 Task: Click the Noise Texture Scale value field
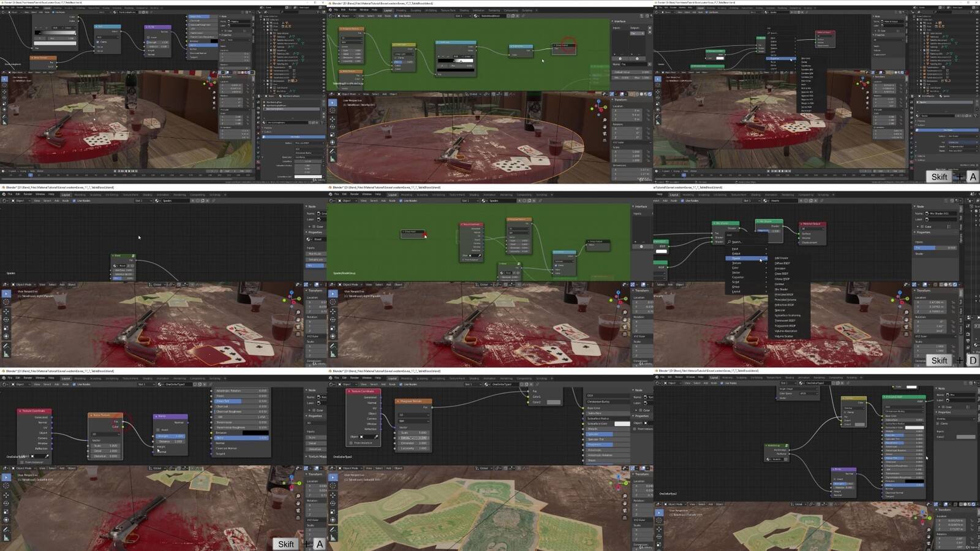coord(105,446)
